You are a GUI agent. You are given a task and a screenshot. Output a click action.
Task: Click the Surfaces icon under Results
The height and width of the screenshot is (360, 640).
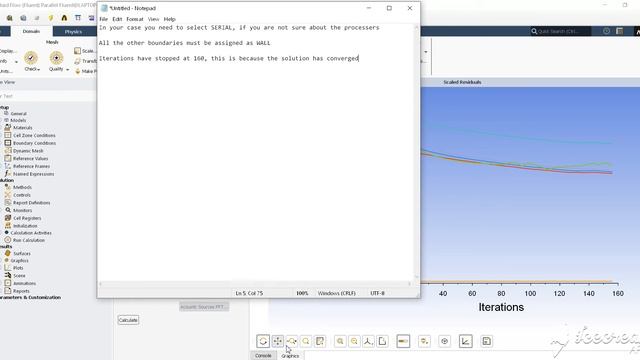click(x=7, y=253)
